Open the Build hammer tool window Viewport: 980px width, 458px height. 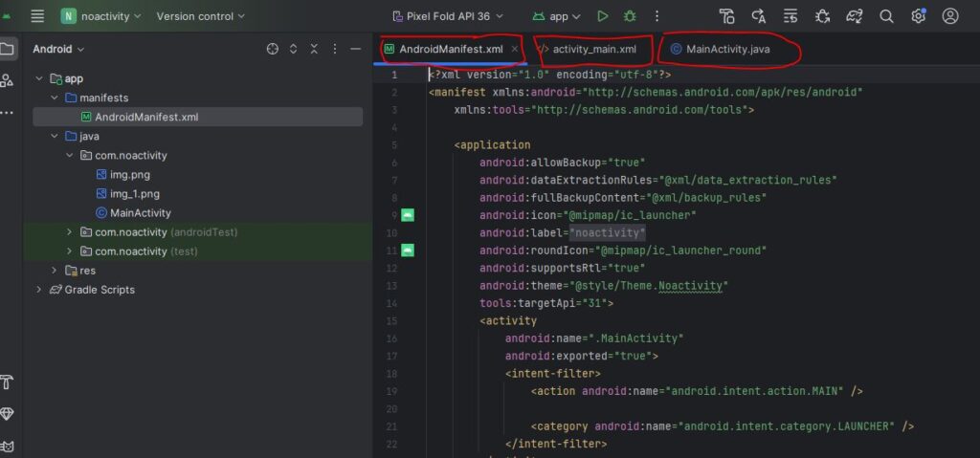[7, 382]
